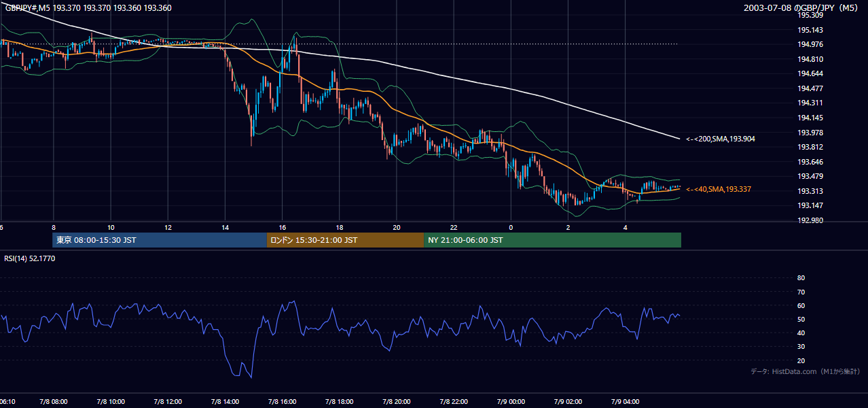Click the 194.311 price axis value
This screenshot has width=868, height=408.
coord(810,103)
